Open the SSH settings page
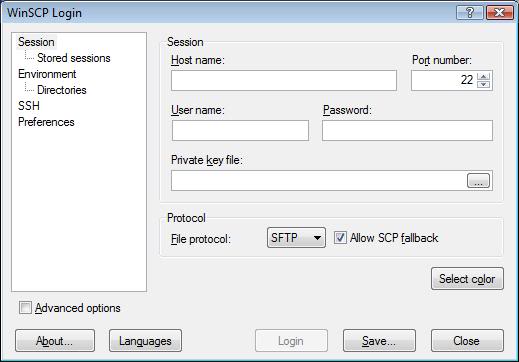 pyautogui.click(x=29, y=106)
